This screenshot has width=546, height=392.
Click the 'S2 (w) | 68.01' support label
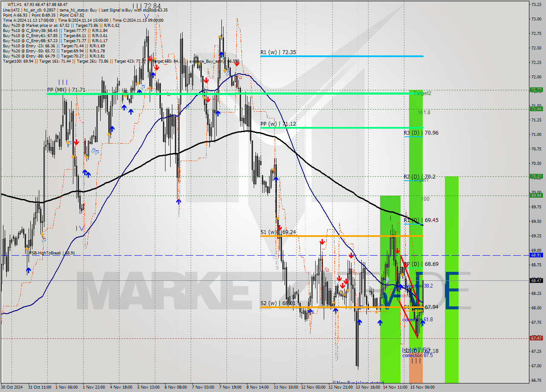[278, 303]
